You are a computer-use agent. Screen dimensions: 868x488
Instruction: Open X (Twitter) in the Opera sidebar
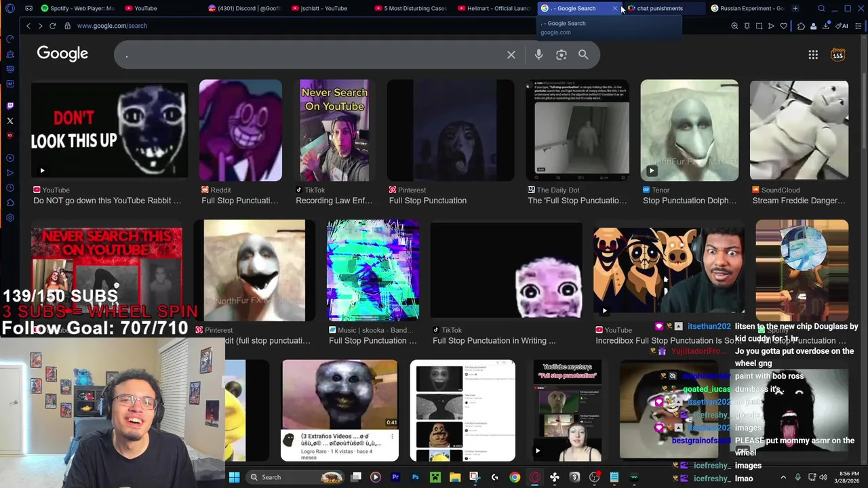point(9,121)
